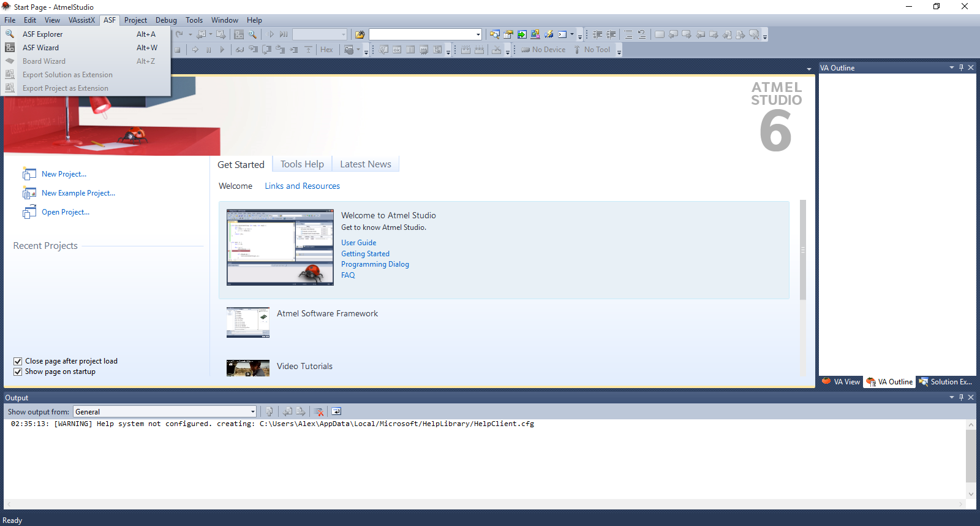Toggle word wrap in Output panel
980x526 pixels.
coord(336,412)
